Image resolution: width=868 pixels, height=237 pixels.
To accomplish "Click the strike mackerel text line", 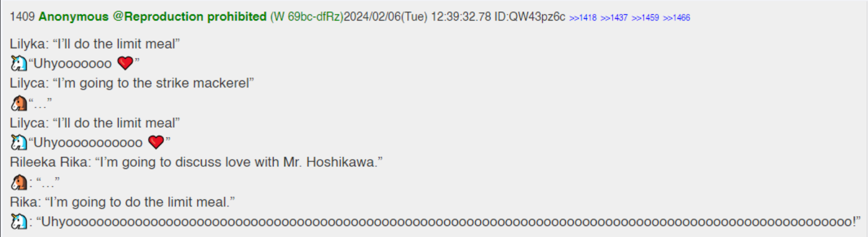I will pos(132,83).
